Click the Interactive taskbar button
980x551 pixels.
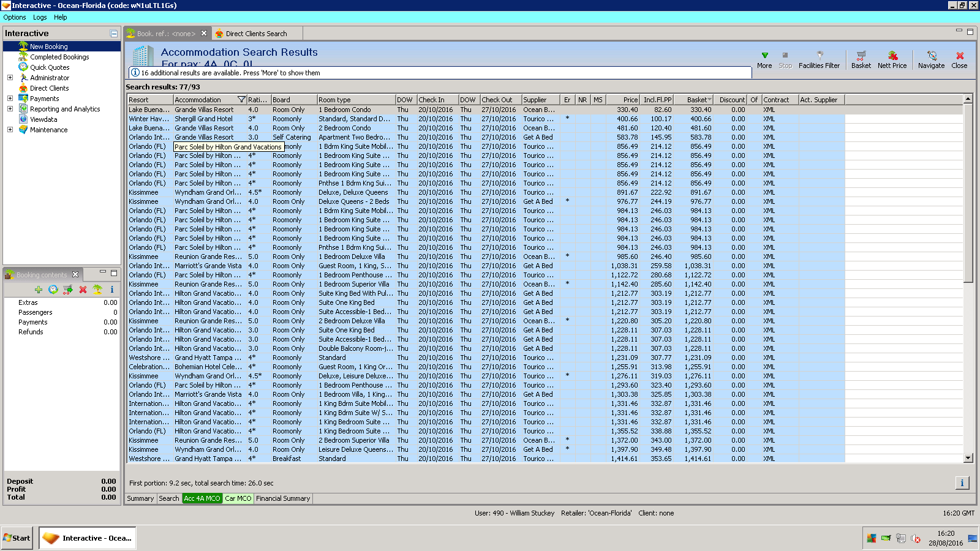(x=87, y=538)
